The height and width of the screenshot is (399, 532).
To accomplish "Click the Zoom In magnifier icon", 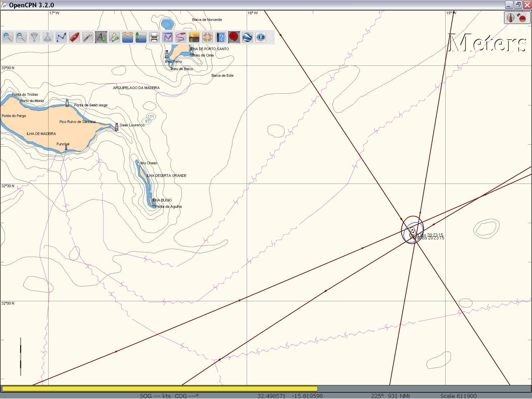I will [8, 37].
